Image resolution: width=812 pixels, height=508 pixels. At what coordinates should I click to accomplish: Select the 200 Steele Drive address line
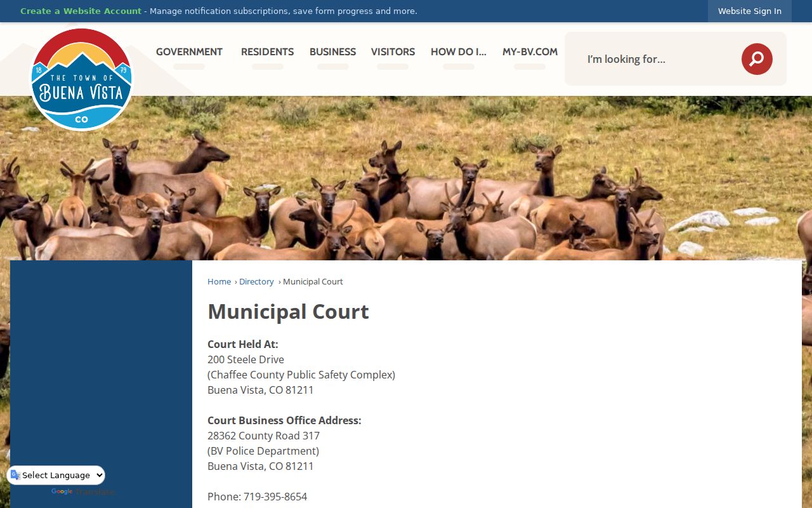(x=246, y=359)
